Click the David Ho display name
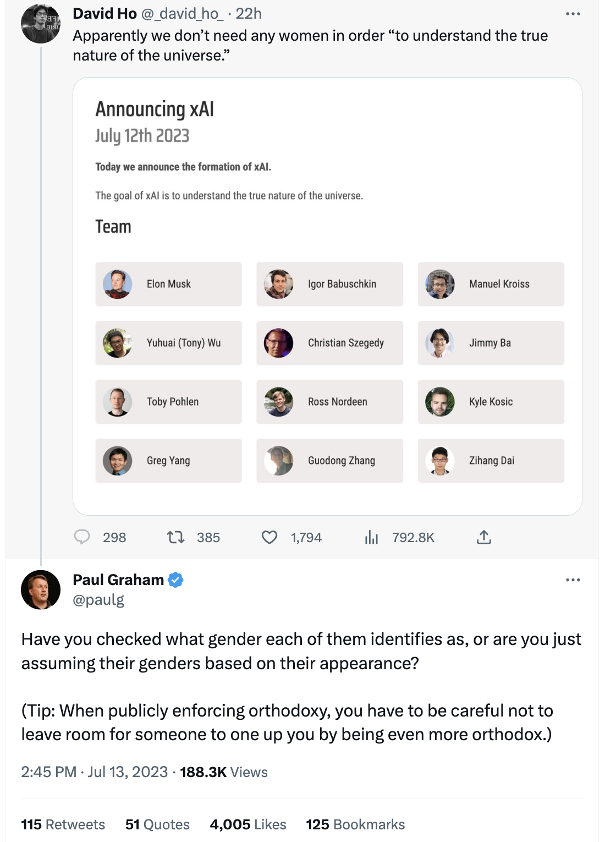The image size is (616, 842). (x=105, y=14)
